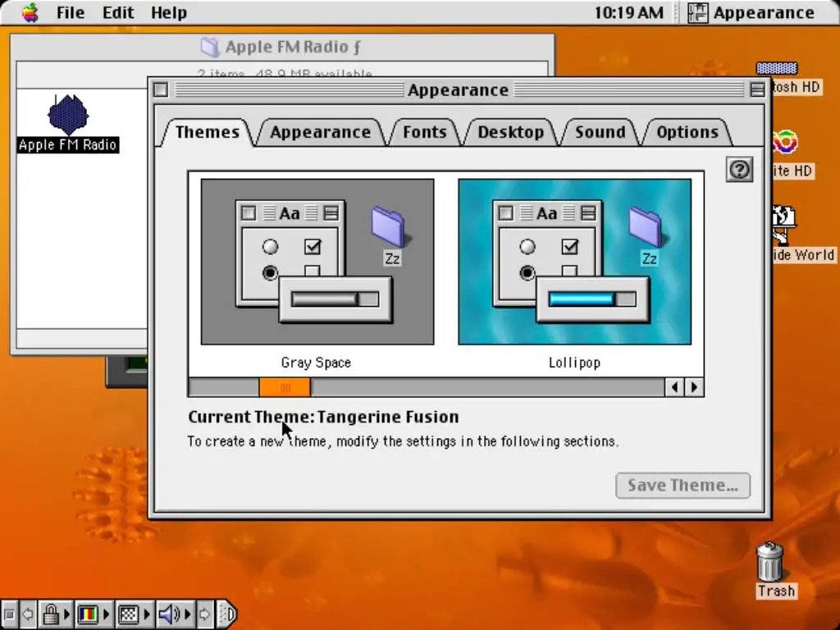Click the 10:19 AM menu bar clock
Image resolution: width=840 pixels, height=630 pixels.
628,12
